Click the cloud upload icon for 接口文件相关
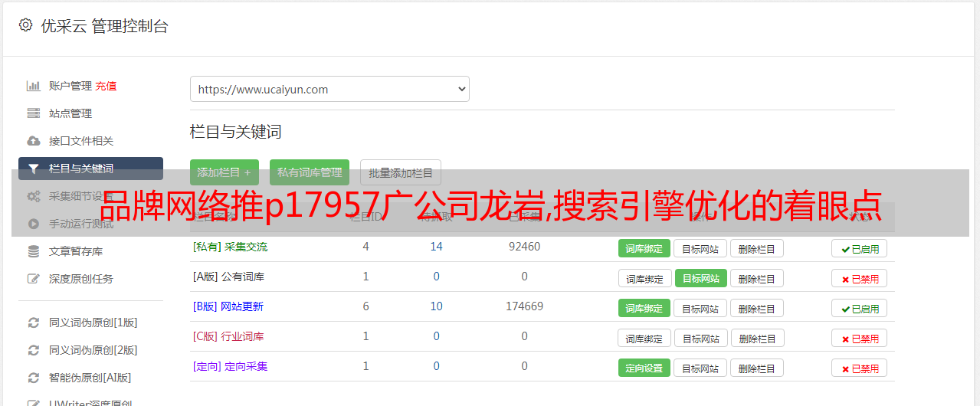This screenshot has height=406, width=980. point(33,141)
